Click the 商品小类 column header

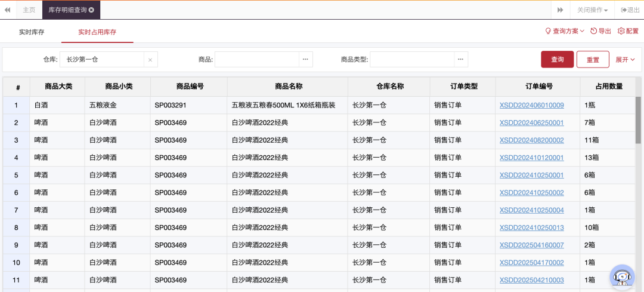click(118, 87)
